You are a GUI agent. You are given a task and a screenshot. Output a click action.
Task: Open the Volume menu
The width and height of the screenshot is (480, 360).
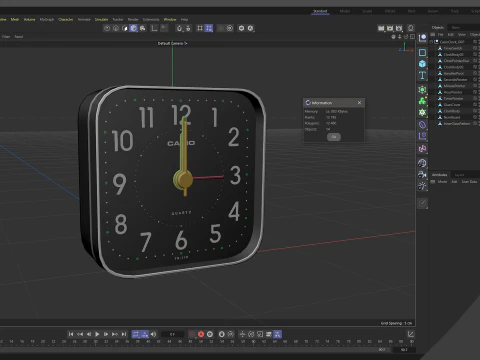pos(29,19)
